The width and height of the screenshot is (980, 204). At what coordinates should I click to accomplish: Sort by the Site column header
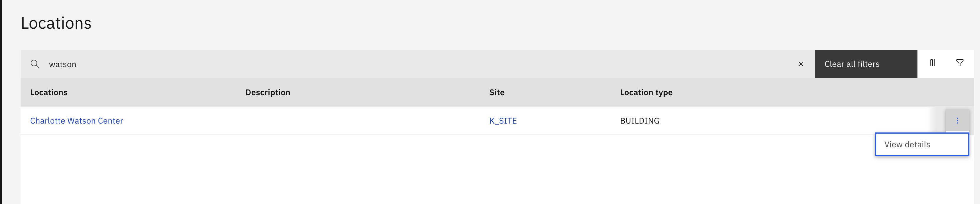point(497,92)
